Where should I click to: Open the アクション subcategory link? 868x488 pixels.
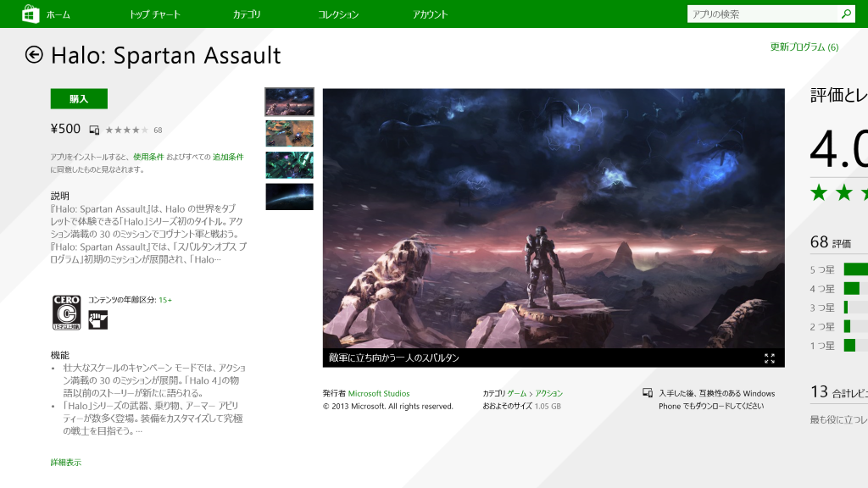pyautogui.click(x=548, y=393)
